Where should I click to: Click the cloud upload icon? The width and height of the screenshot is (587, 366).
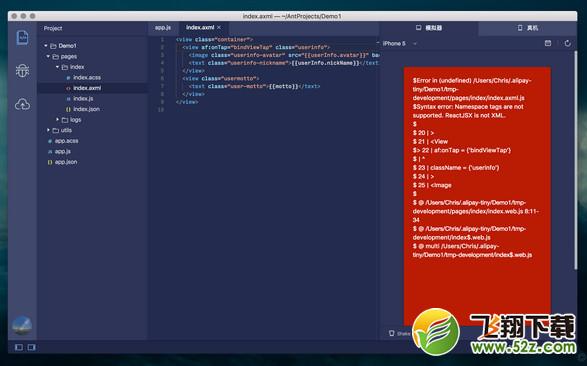pos(22,104)
